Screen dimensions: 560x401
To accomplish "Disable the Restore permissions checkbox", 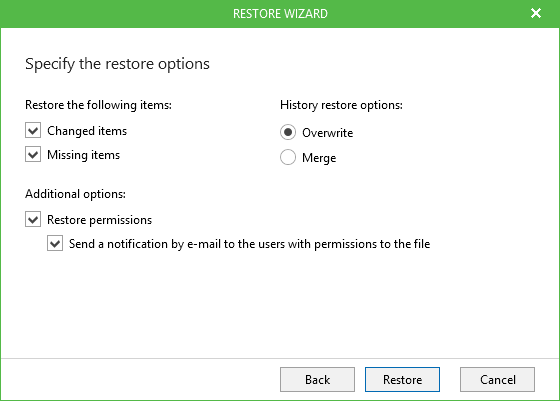I will (x=33, y=219).
